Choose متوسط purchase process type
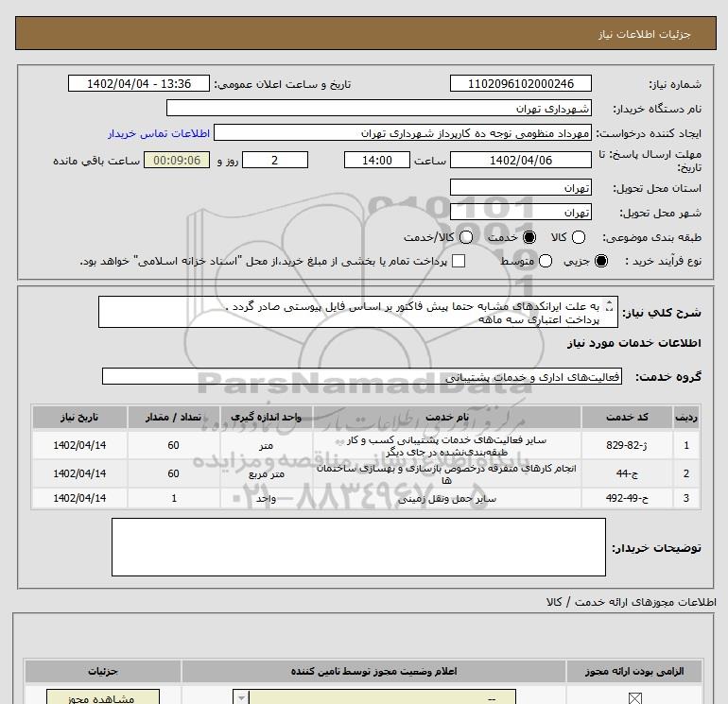The width and height of the screenshot is (728, 704). (546, 261)
